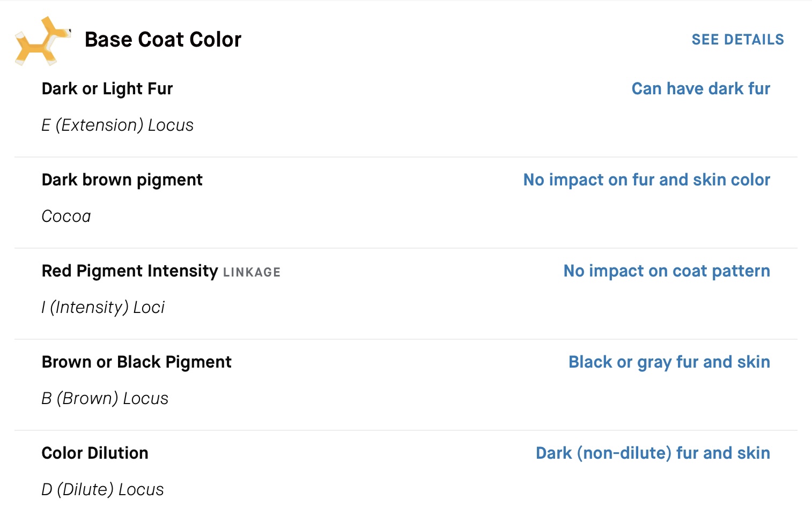Click the Brown or Black Pigment title

pyautogui.click(x=136, y=362)
